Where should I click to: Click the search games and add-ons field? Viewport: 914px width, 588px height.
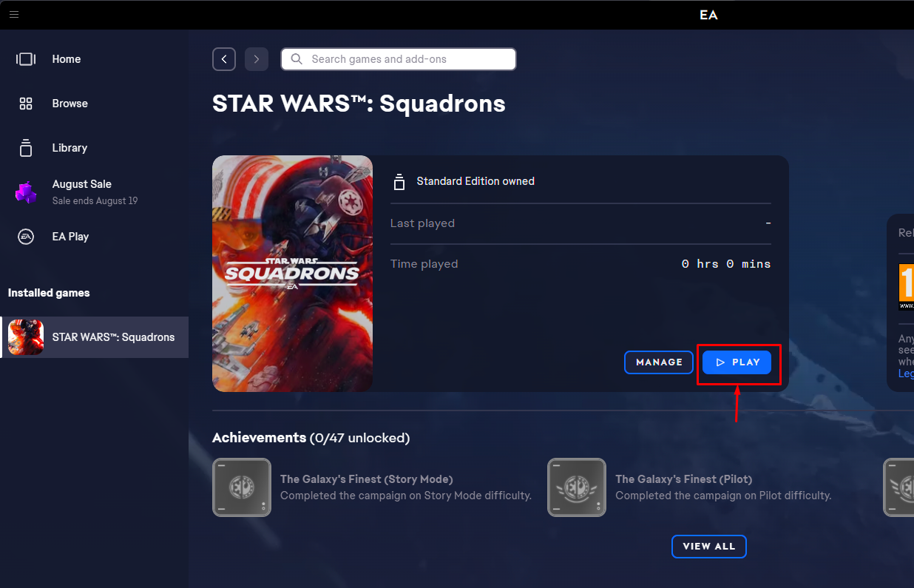point(399,59)
